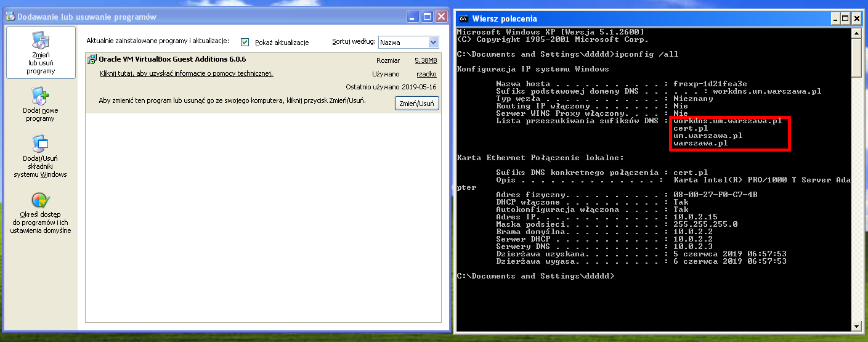Screen dimensions: 868x342
Task: Minimize the Wiersz polecenia window
Action: 834,18
